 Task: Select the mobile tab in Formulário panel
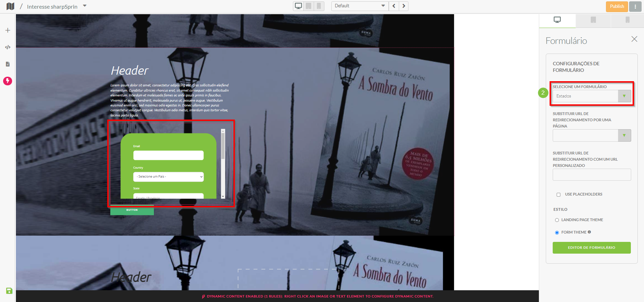coord(627,20)
